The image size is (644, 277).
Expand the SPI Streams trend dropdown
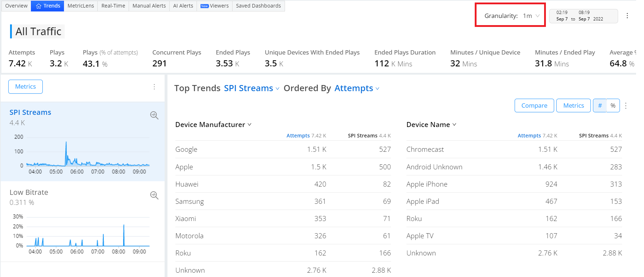(x=252, y=88)
